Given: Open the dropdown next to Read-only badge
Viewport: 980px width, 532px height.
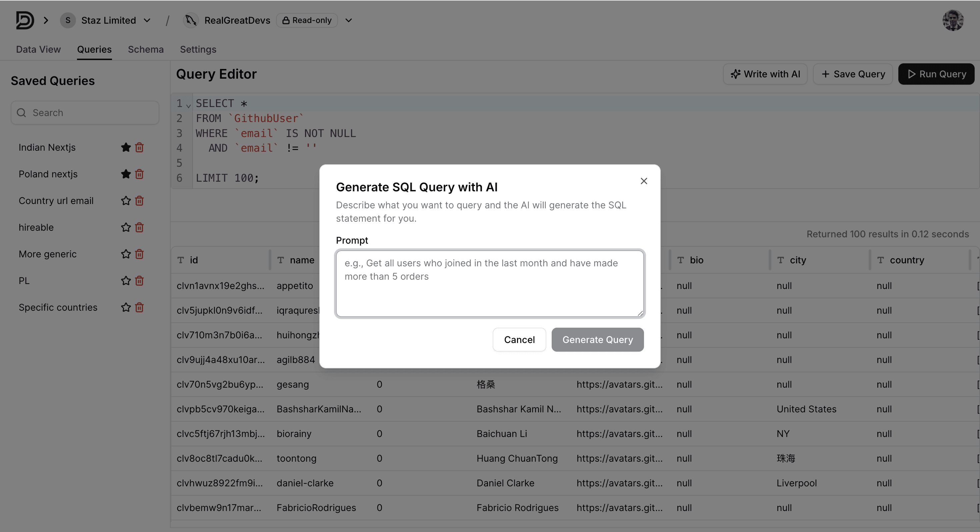Looking at the screenshot, I should point(348,20).
